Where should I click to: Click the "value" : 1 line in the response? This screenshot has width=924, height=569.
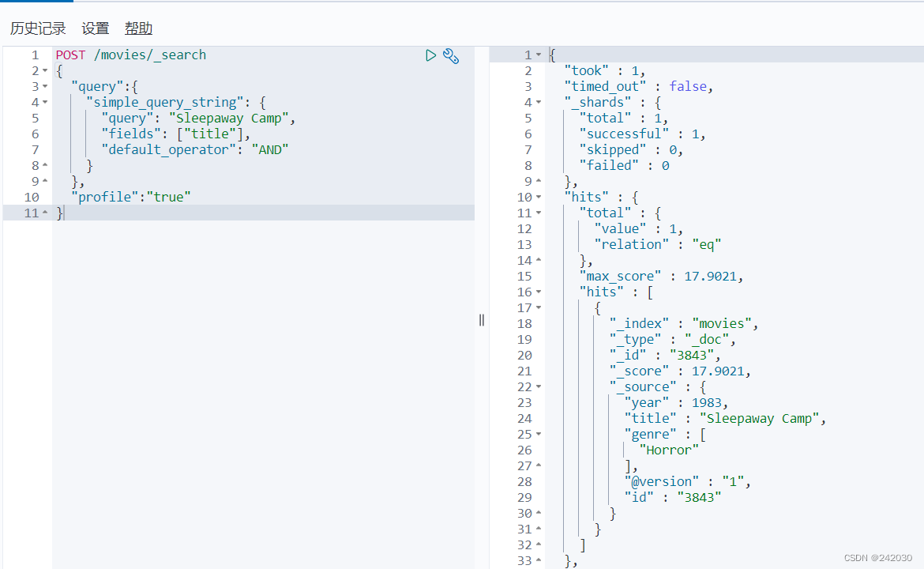click(x=638, y=229)
